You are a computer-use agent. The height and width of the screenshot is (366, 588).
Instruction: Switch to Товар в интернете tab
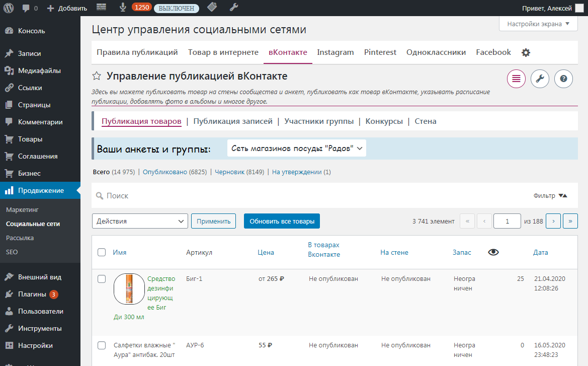(223, 52)
